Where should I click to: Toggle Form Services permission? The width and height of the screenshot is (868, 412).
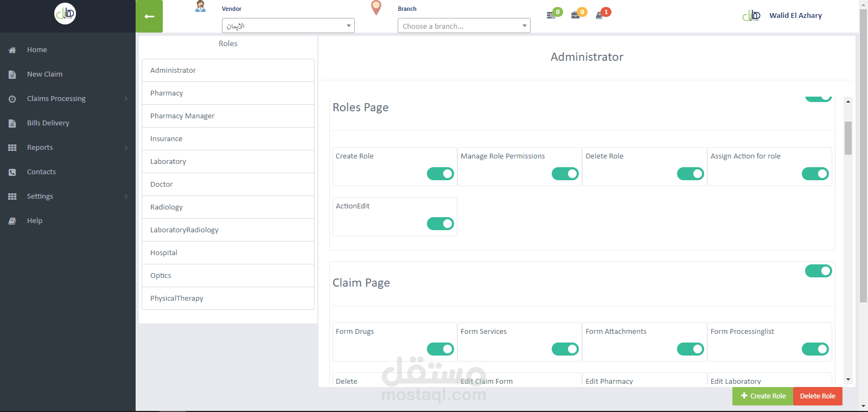click(565, 349)
